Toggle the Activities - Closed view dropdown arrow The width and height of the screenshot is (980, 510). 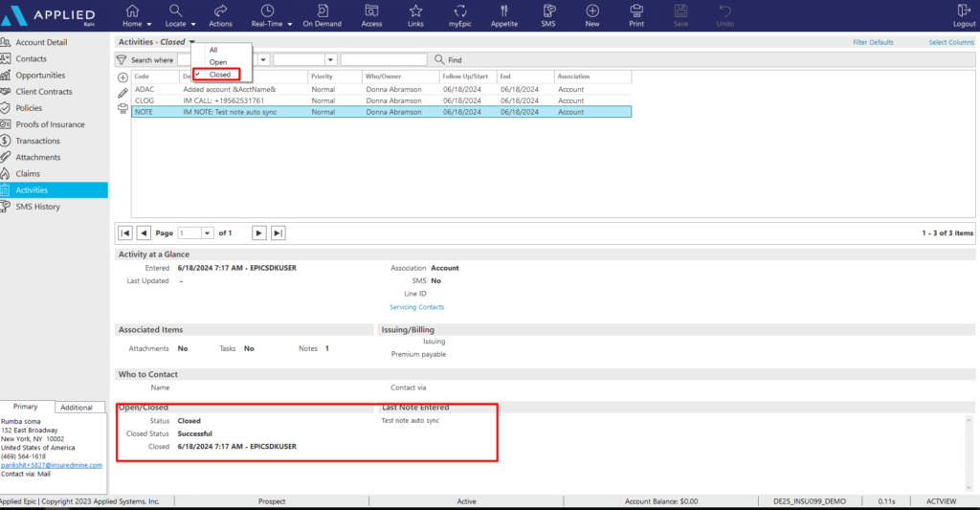(x=191, y=42)
